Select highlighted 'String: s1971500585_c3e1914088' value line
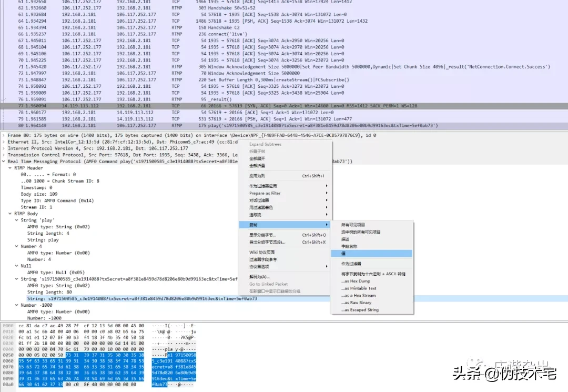The image size is (568, 392). pyautogui.click(x=142, y=298)
